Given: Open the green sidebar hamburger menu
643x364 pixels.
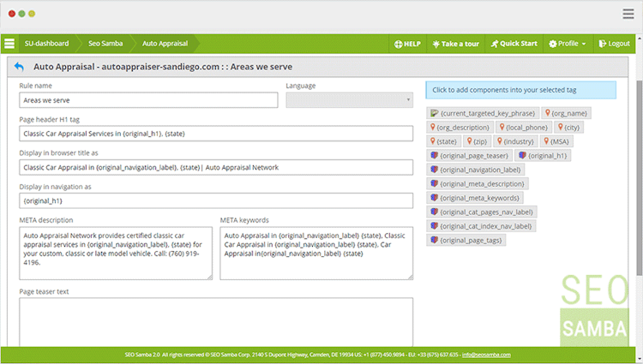Looking at the screenshot, I should [9, 44].
